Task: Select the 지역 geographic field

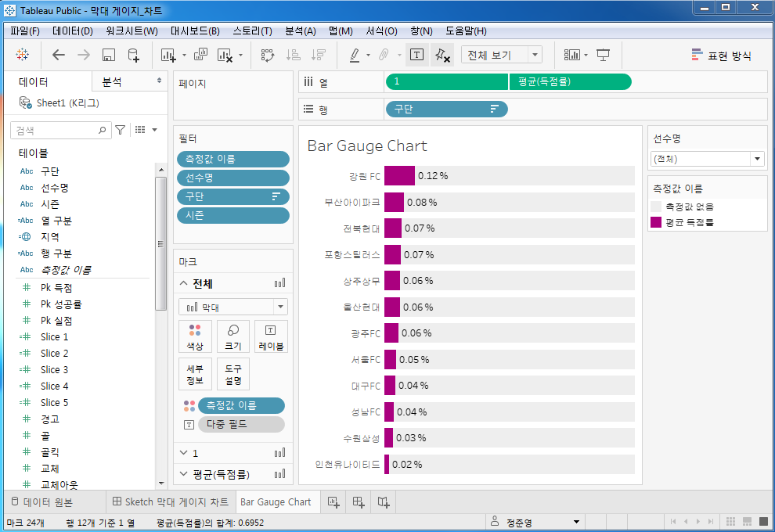Action: tap(50, 237)
